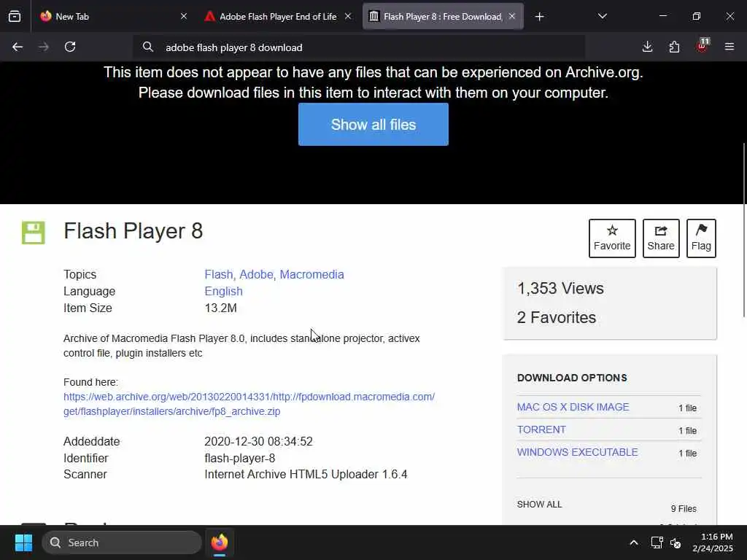This screenshot has width=747, height=560.
Task: Favorite this item with the star button
Action: [612, 238]
